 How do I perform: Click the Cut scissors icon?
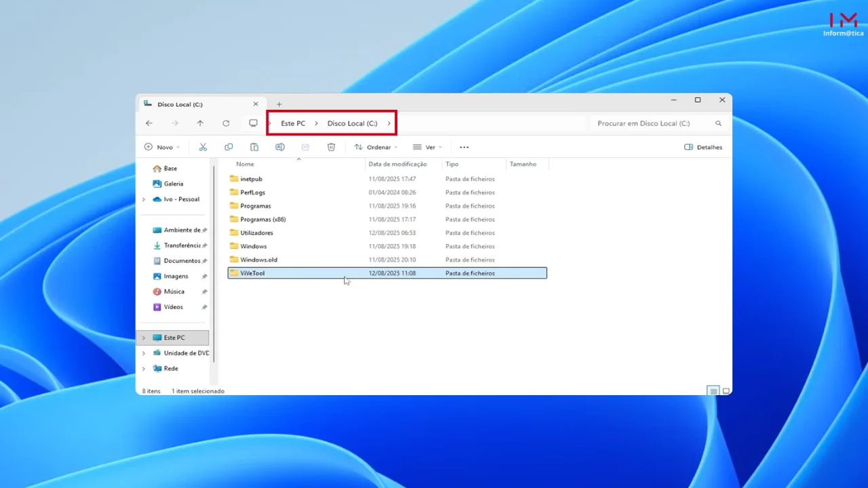coord(203,147)
